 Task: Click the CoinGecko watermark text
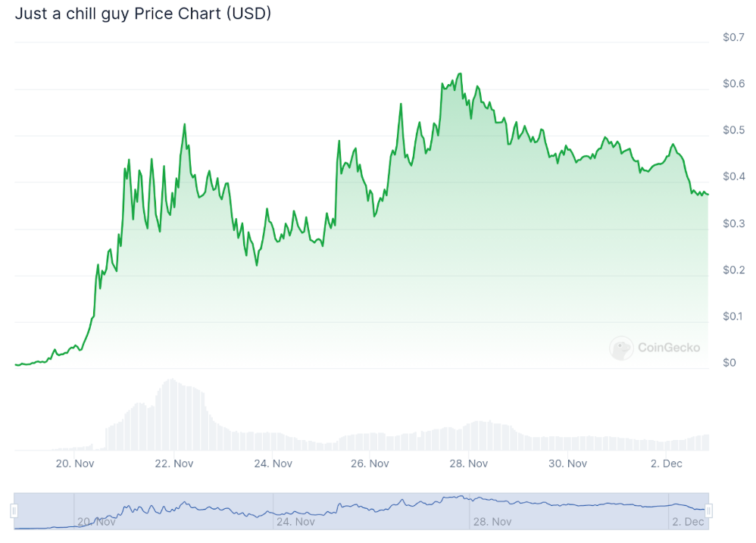(x=669, y=348)
